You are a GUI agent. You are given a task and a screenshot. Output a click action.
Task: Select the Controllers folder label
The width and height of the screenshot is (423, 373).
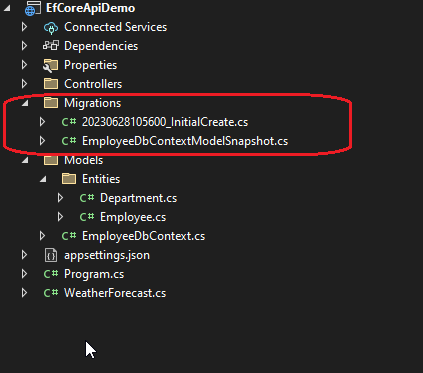(93, 84)
